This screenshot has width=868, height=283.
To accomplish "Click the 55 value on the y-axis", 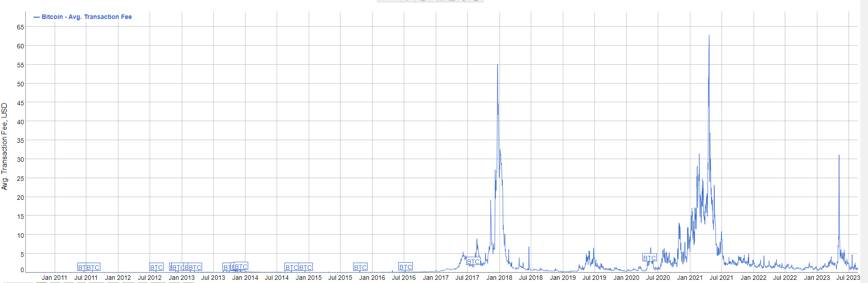I will 20,65.
